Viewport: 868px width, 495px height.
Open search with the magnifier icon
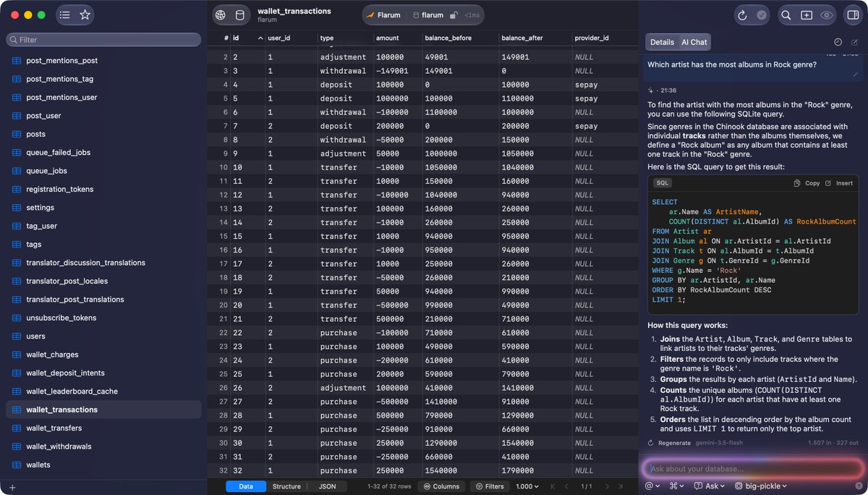[786, 14]
